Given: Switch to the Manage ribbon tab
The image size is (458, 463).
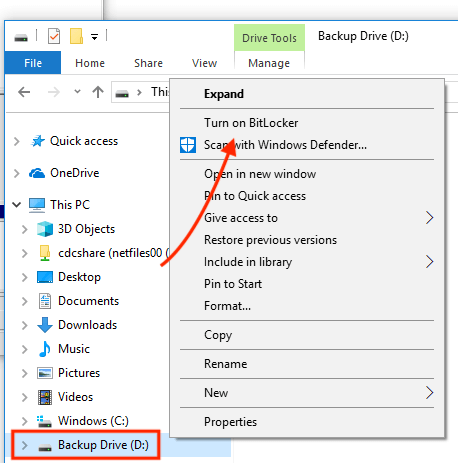Looking at the screenshot, I should pos(269,63).
